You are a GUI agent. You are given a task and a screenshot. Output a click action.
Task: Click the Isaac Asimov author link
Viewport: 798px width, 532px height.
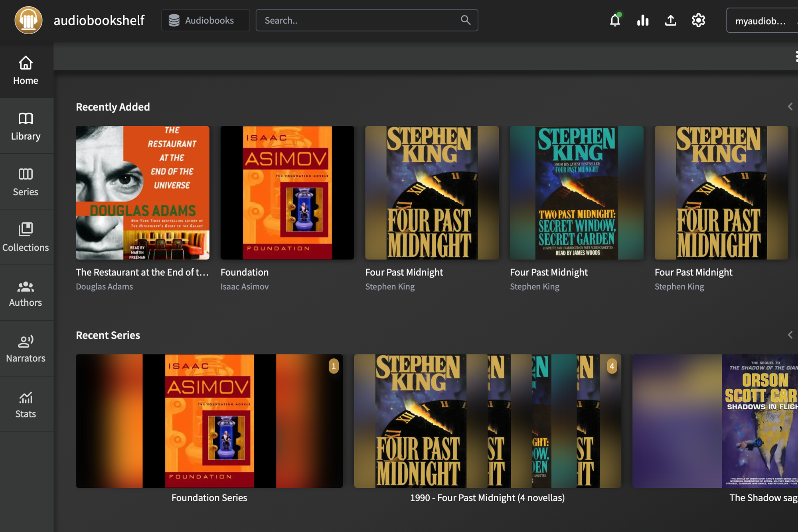click(245, 287)
